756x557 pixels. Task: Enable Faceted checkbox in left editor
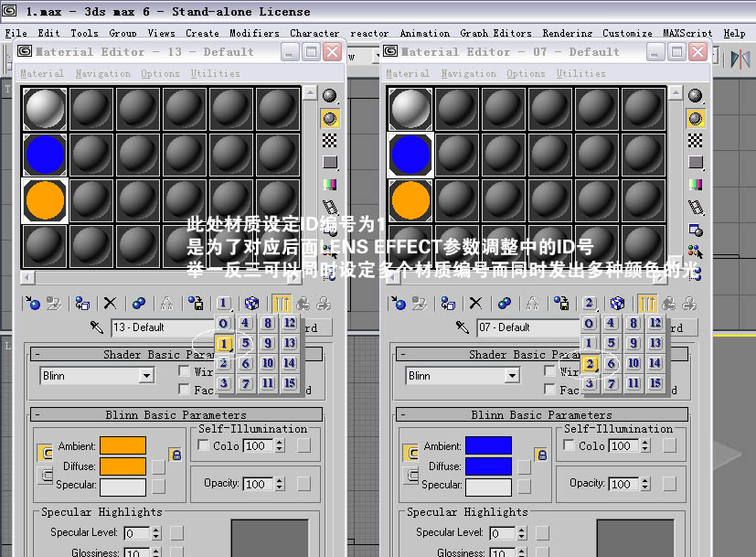[x=184, y=389]
